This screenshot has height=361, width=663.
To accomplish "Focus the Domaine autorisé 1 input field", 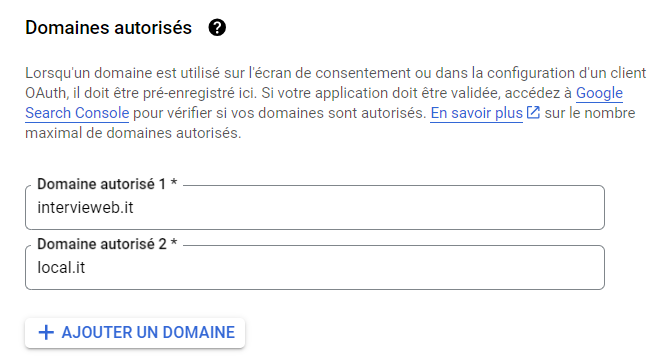I will (315, 208).
